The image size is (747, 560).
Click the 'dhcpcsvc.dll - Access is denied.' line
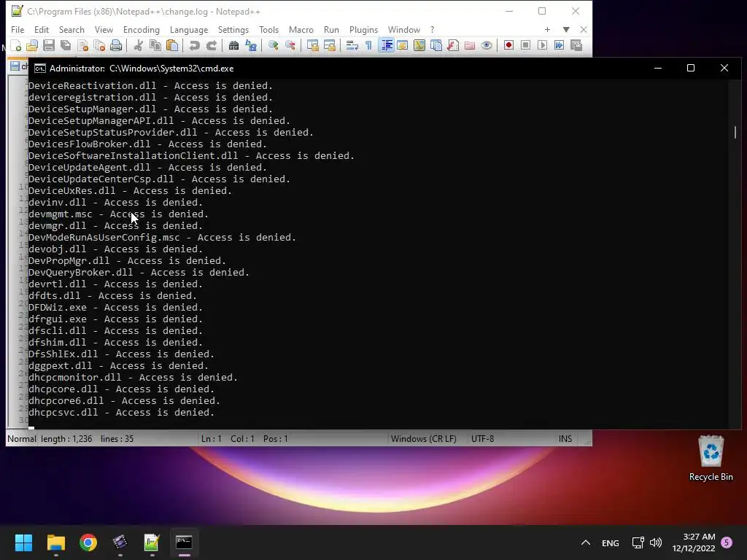click(x=122, y=413)
